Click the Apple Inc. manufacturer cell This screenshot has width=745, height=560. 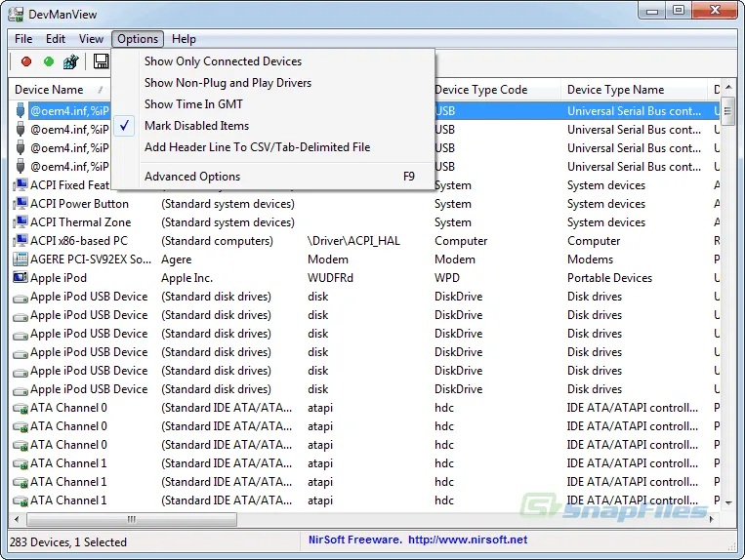[x=186, y=278]
